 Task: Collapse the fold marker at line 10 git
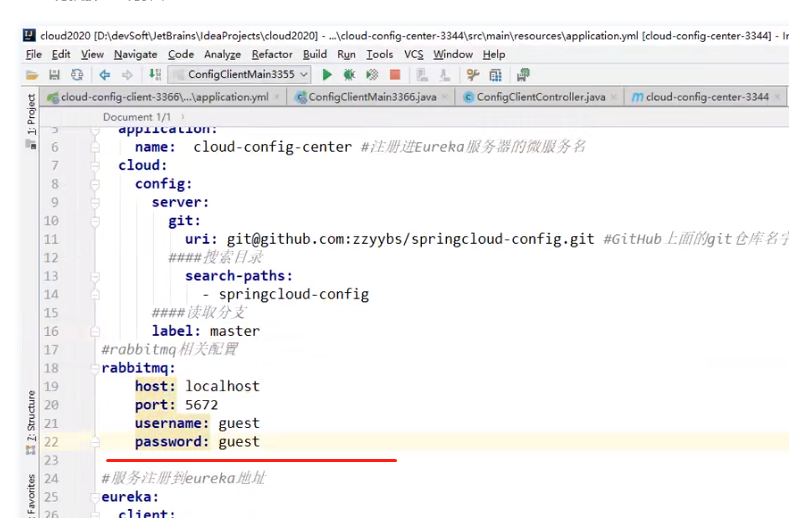95,221
